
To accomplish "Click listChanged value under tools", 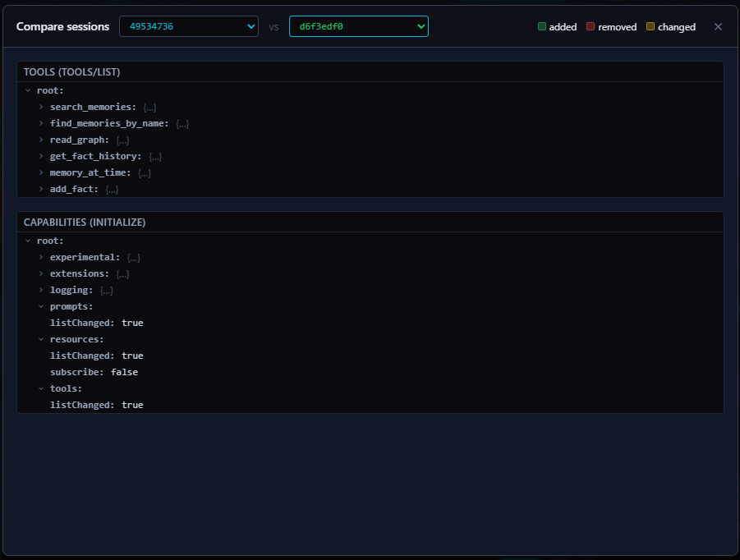I will point(132,406).
